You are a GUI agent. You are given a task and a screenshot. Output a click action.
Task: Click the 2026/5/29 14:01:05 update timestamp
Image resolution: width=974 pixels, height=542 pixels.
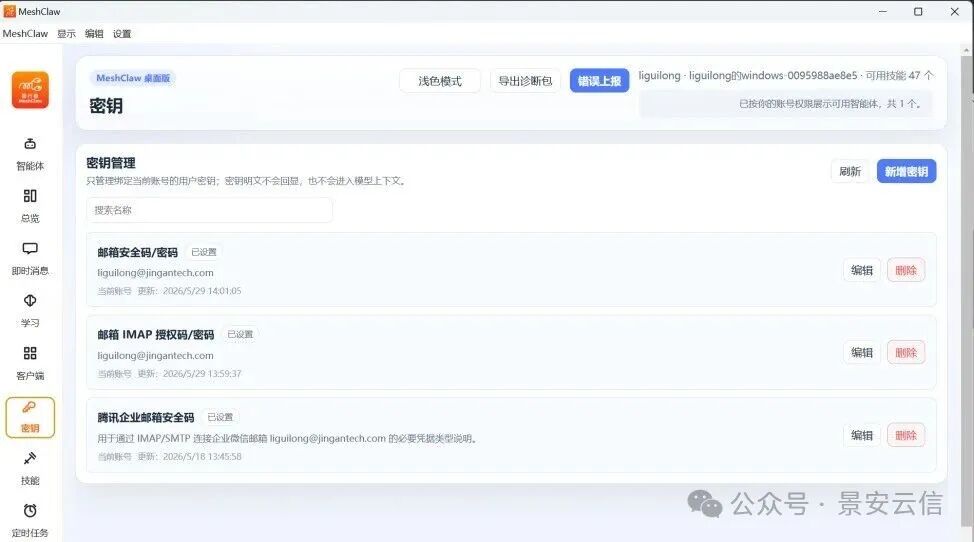click(202, 291)
